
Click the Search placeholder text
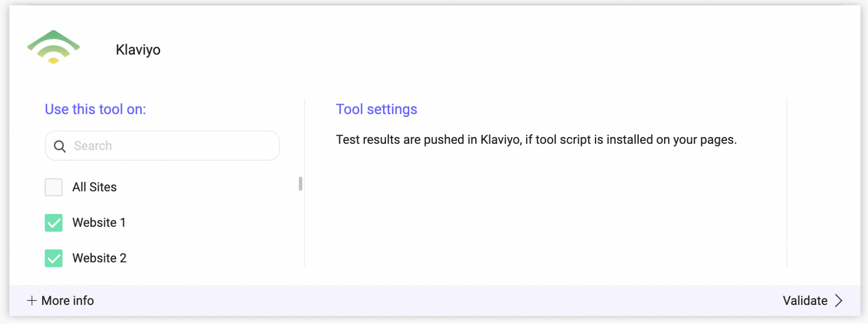pyautogui.click(x=93, y=146)
